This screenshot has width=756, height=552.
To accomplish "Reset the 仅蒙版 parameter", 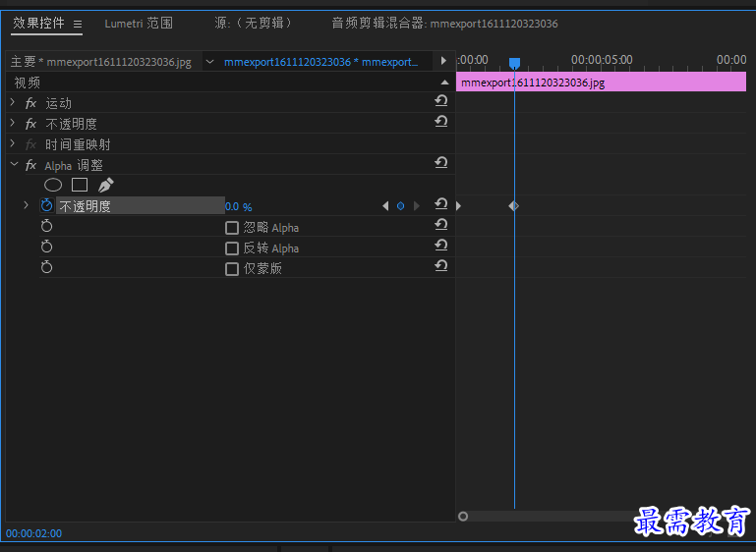I will (440, 266).
